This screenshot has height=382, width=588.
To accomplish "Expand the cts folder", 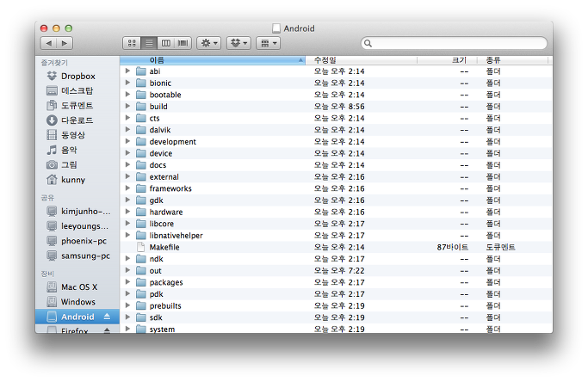I will click(x=127, y=118).
